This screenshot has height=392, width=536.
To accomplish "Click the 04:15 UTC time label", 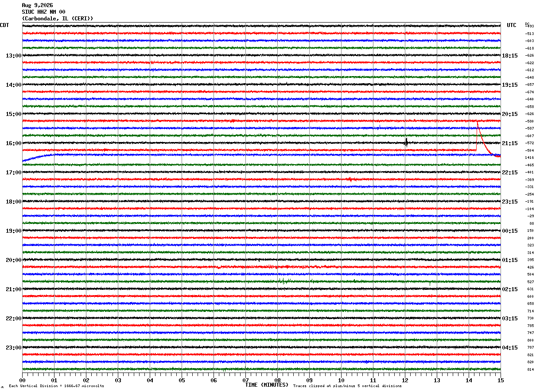I will (510, 348).
